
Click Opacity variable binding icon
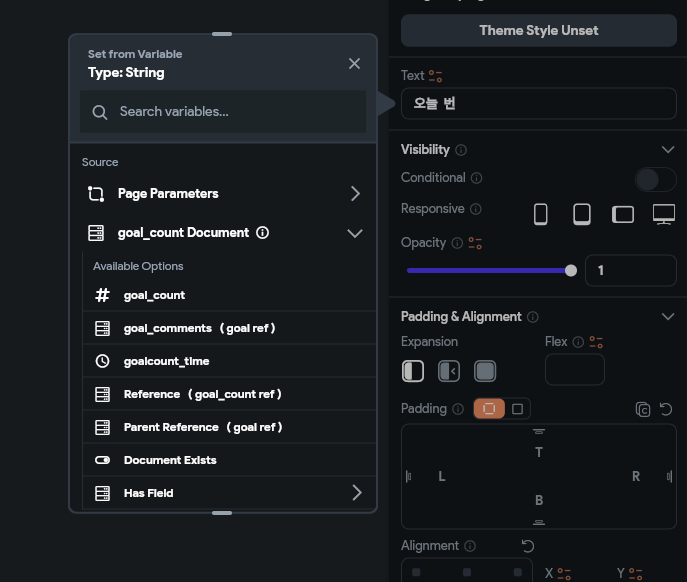[475, 243]
